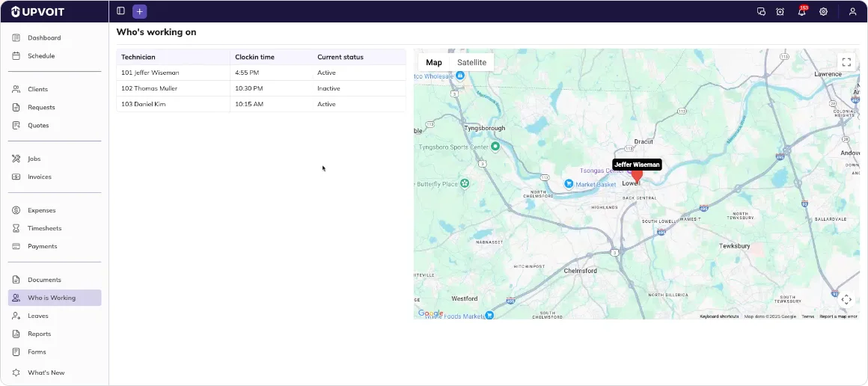Go to Schedule page
Screen dimensions: 868x386
pyautogui.click(x=41, y=56)
